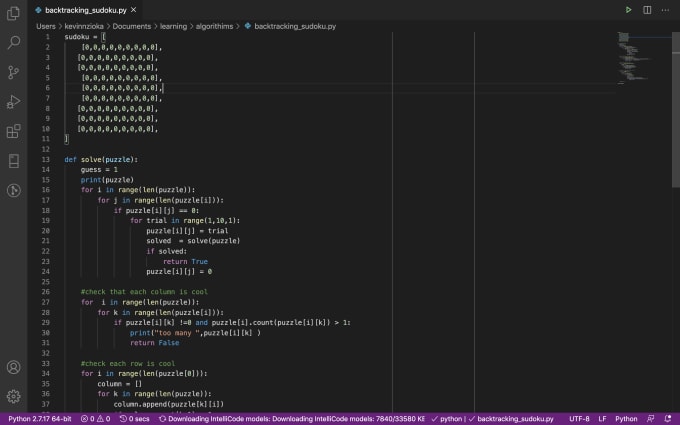The width and height of the screenshot is (680, 425).
Task: Place cursor on the 'sudoku = [' line
Action: click(85, 37)
